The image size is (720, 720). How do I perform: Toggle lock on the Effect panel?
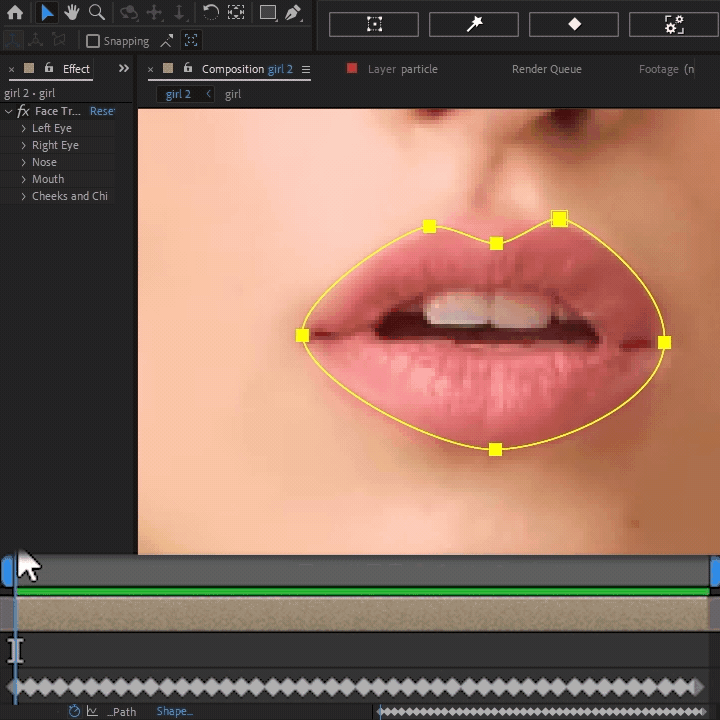pyautogui.click(x=48, y=69)
